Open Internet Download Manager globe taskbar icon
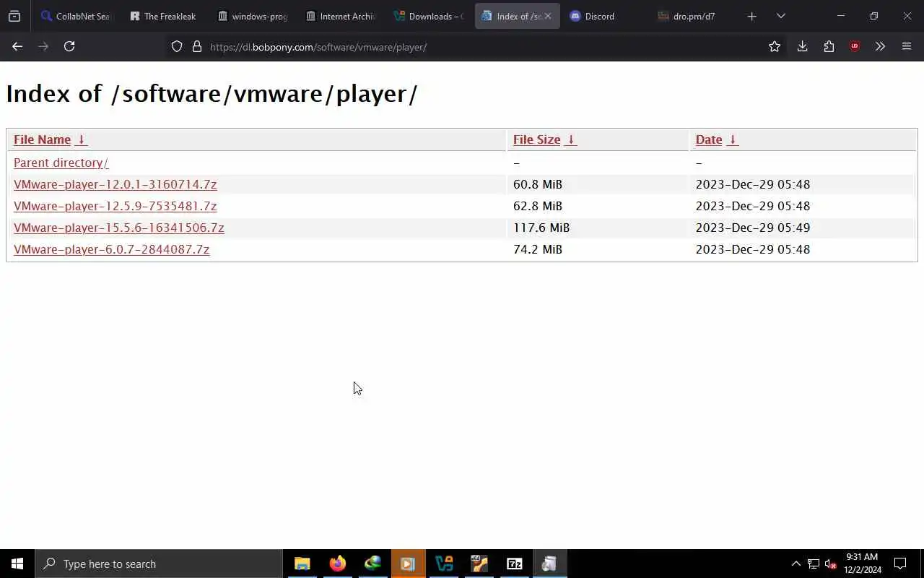Screen dimensions: 924x578 pyautogui.click(x=372, y=564)
